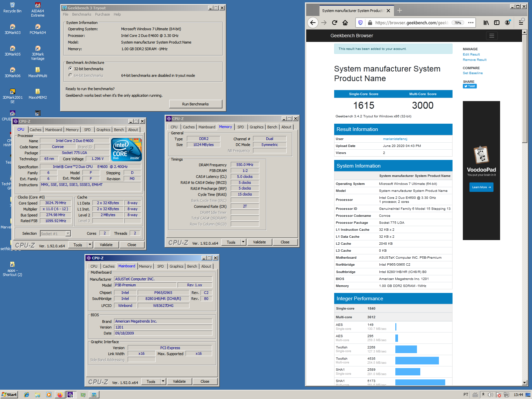Click the Firefox page vertical scrollbar thumb
The height and width of the screenshot is (399, 532).
[x=525, y=89]
